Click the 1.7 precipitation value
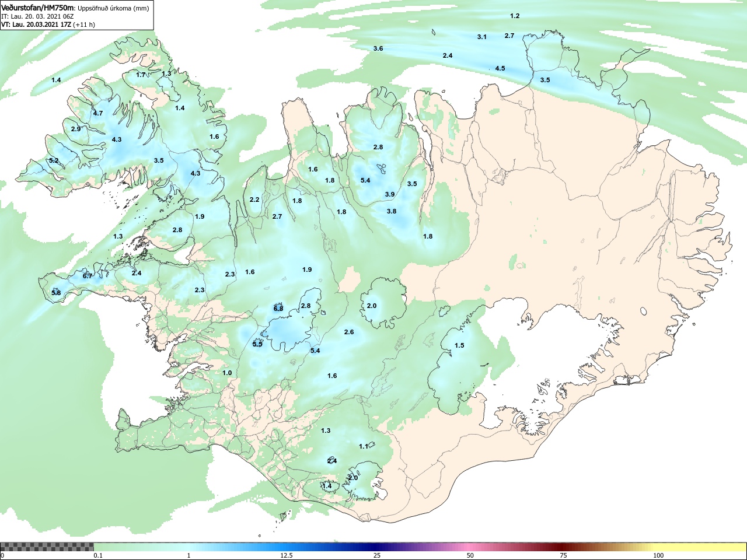747x560 pixels. coord(141,75)
